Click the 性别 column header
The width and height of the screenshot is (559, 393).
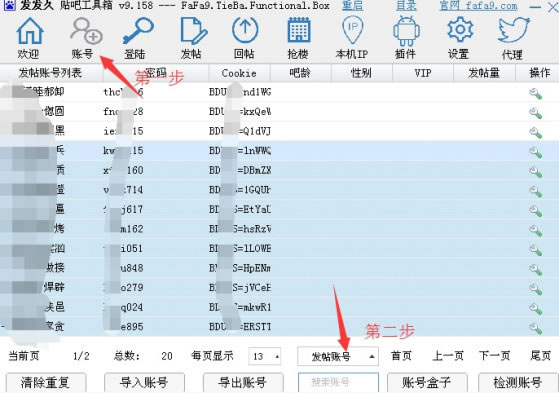coord(361,73)
